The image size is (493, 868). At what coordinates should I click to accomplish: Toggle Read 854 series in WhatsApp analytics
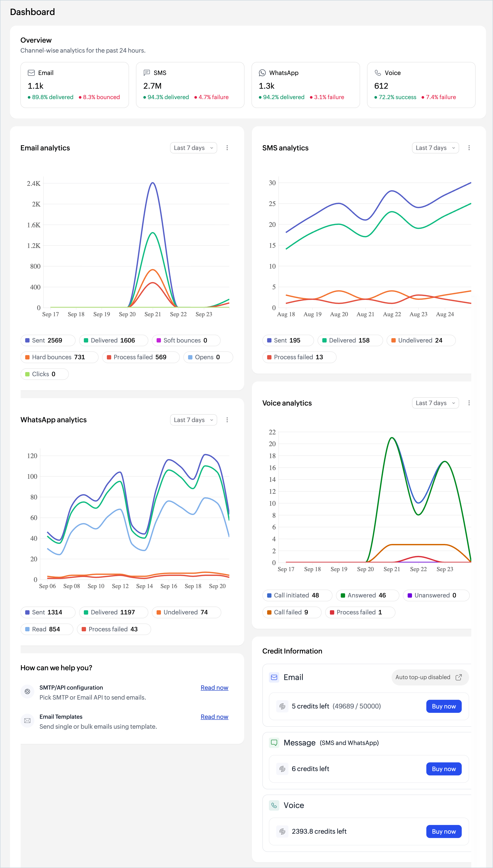tap(47, 629)
